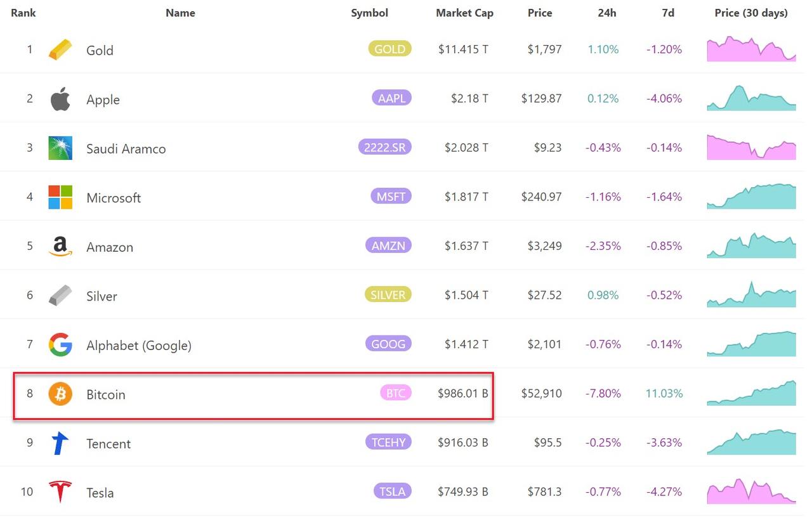Click the Silver bar icon
Screen dimensions: 812x520
pos(60,296)
